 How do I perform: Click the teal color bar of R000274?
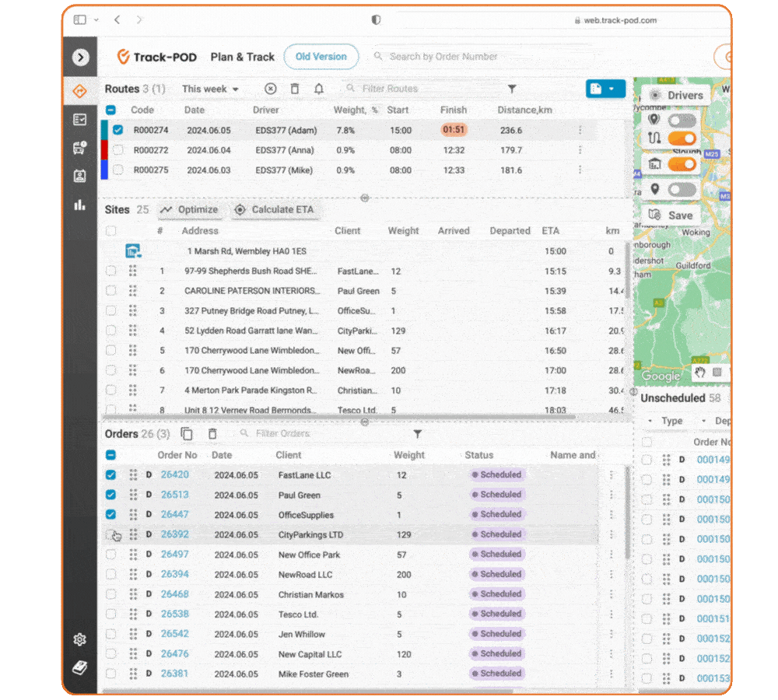click(x=104, y=130)
